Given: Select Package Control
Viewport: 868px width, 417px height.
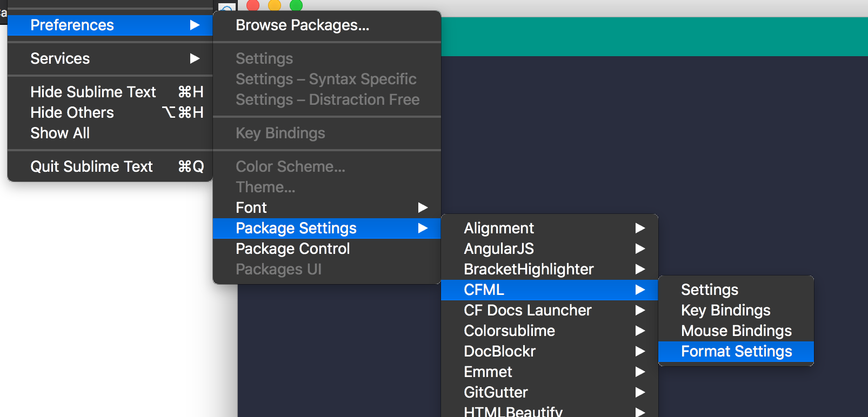Looking at the screenshot, I should click(x=327, y=249).
